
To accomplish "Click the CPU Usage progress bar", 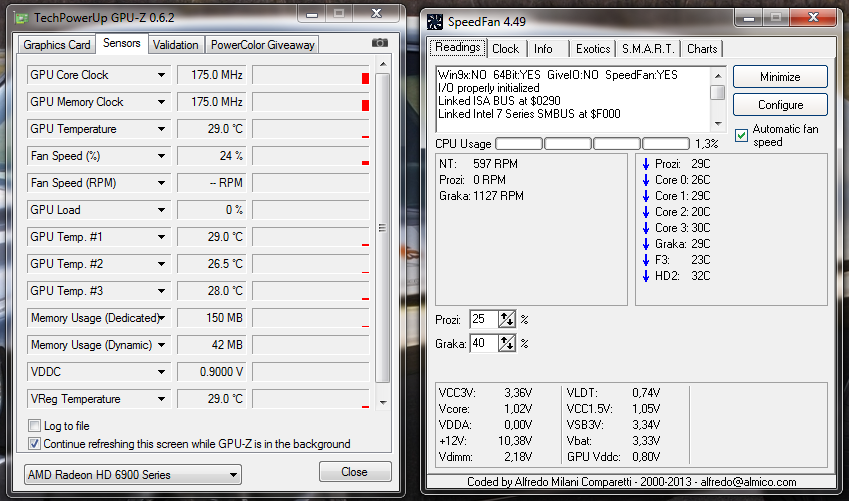I will 592,144.
